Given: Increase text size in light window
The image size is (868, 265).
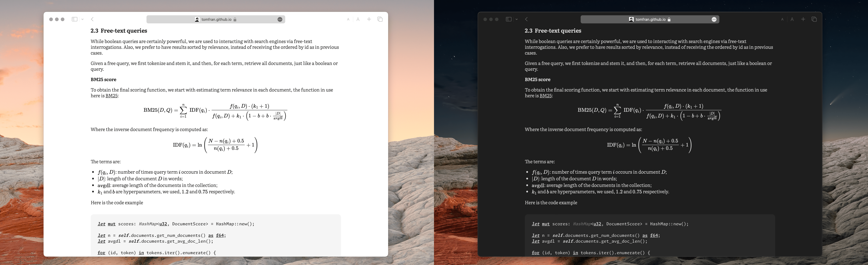Looking at the screenshot, I should click(x=358, y=19).
